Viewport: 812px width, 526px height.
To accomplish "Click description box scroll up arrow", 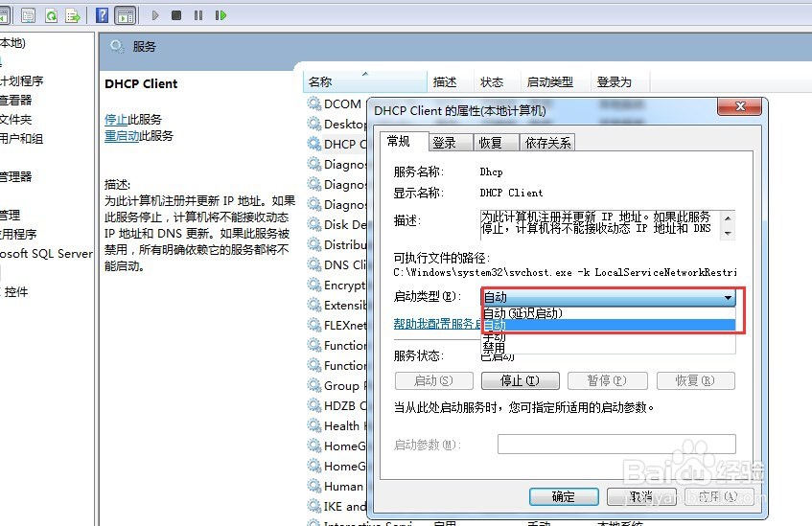I will pos(728,217).
